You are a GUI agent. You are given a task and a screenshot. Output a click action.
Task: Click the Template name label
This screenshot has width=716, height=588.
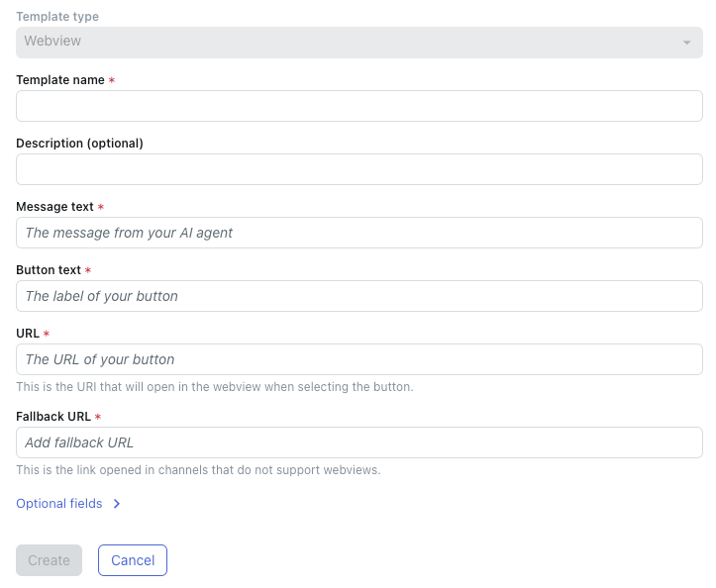coord(60,80)
